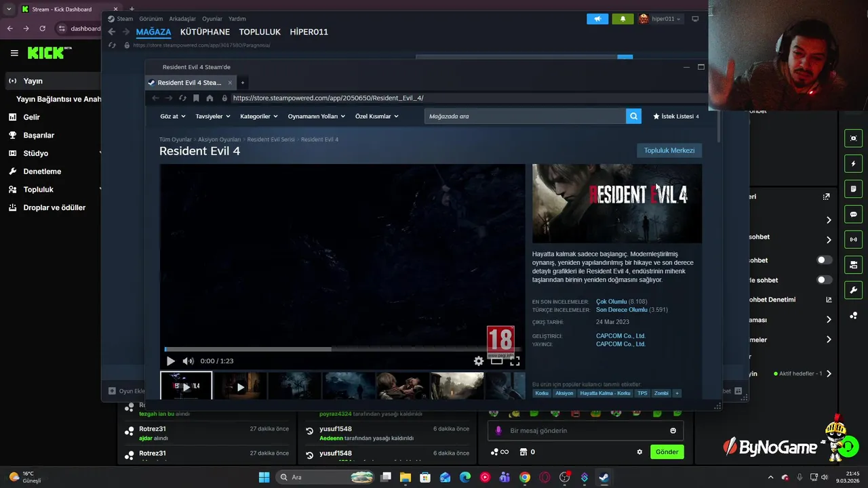Expand the Tavsiyeler dropdown
The height and width of the screenshot is (488, 868).
click(x=213, y=117)
